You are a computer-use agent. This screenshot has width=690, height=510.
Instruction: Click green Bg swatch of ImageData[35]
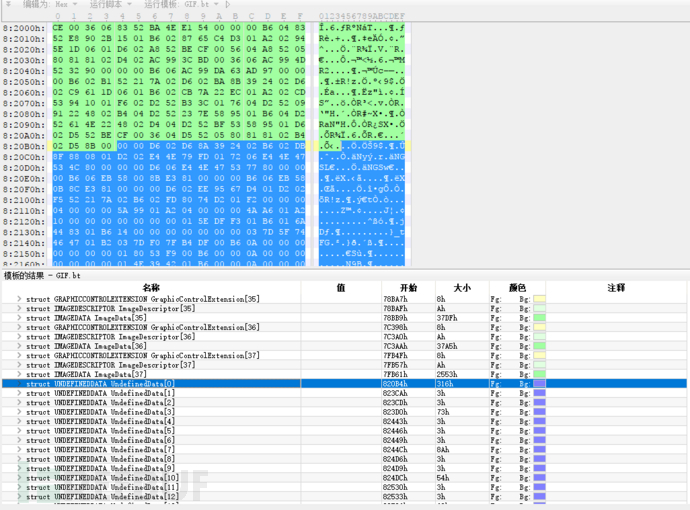(x=540, y=318)
